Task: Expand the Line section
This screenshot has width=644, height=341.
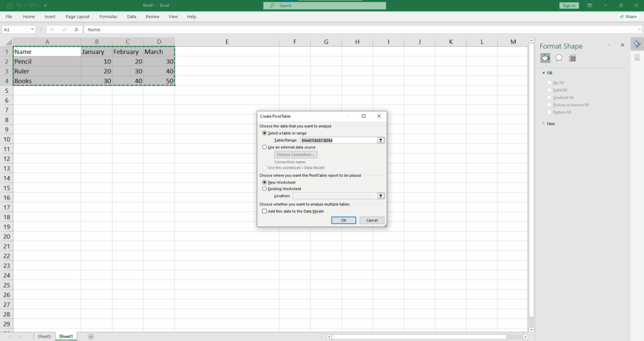Action: click(543, 123)
